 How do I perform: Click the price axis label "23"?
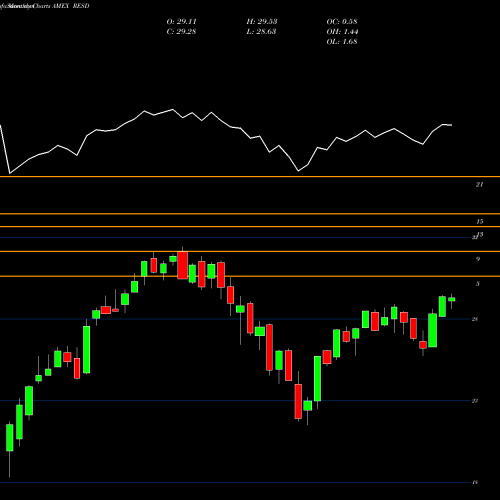(x=475, y=401)
